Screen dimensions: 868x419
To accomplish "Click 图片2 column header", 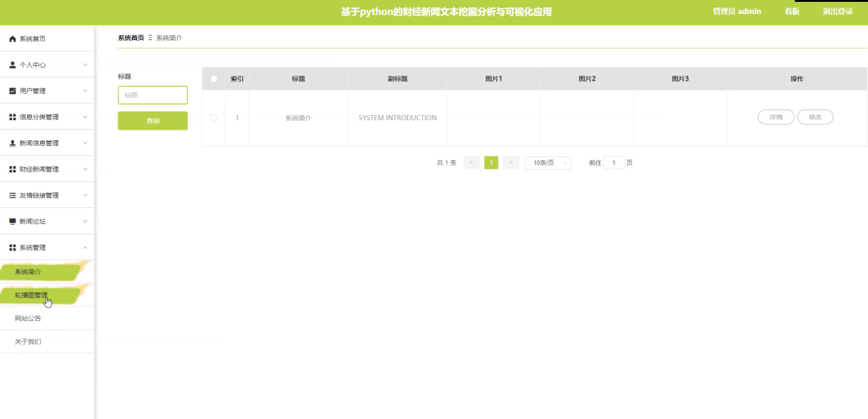I will tap(587, 79).
